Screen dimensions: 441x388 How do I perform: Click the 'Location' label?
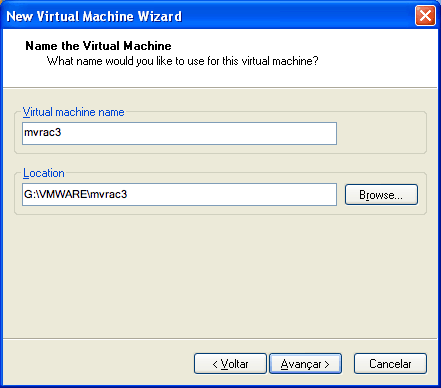coord(44,173)
